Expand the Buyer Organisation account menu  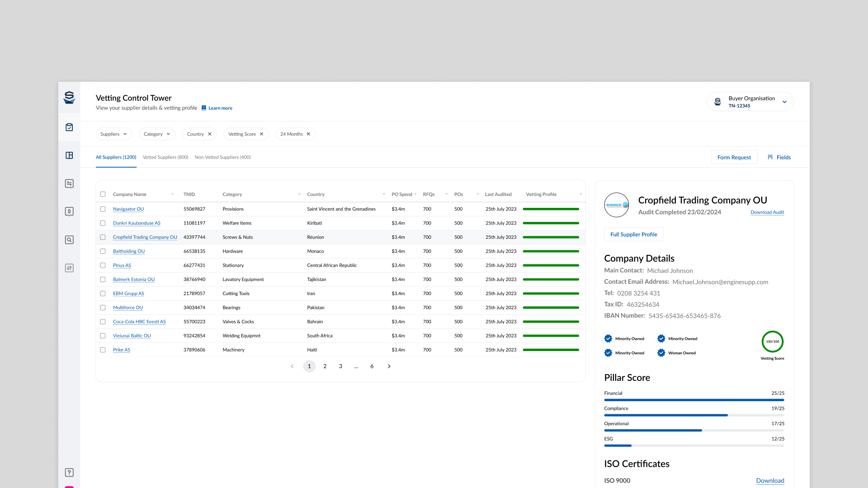pos(784,102)
